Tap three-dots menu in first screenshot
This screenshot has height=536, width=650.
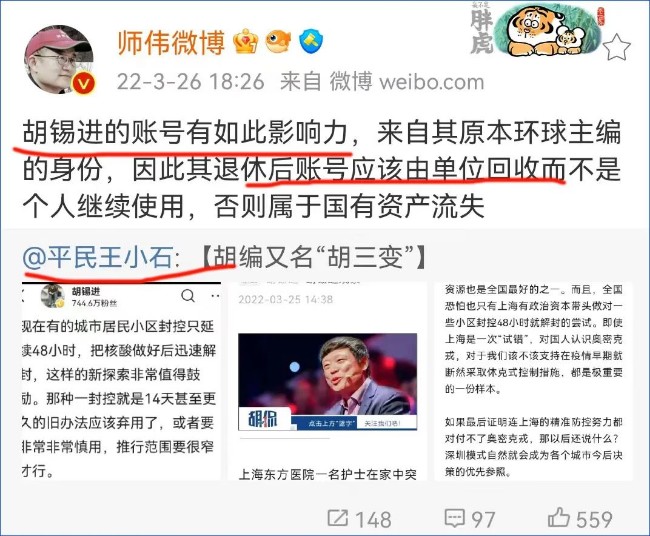215,296
